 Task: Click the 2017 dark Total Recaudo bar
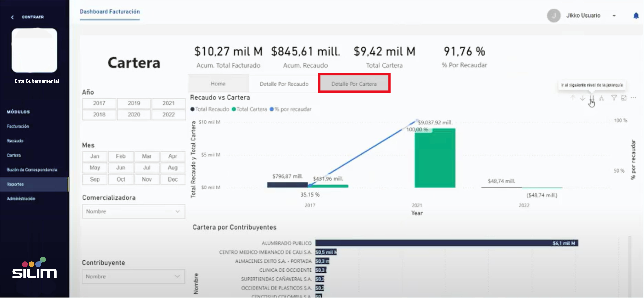(x=288, y=185)
